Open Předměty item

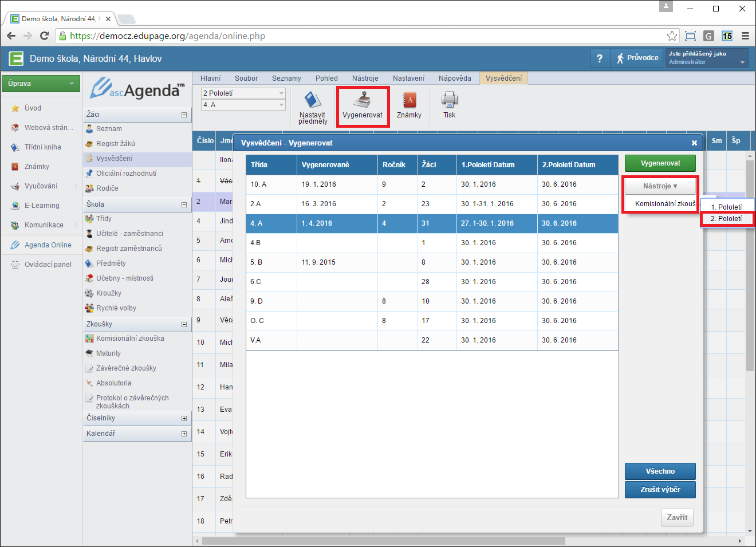click(111, 263)
